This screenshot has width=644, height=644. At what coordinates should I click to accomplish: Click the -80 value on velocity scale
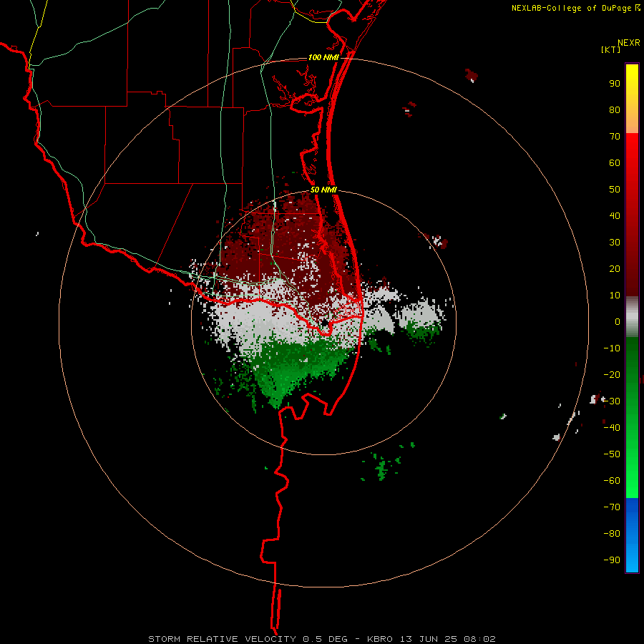(612, 534)
